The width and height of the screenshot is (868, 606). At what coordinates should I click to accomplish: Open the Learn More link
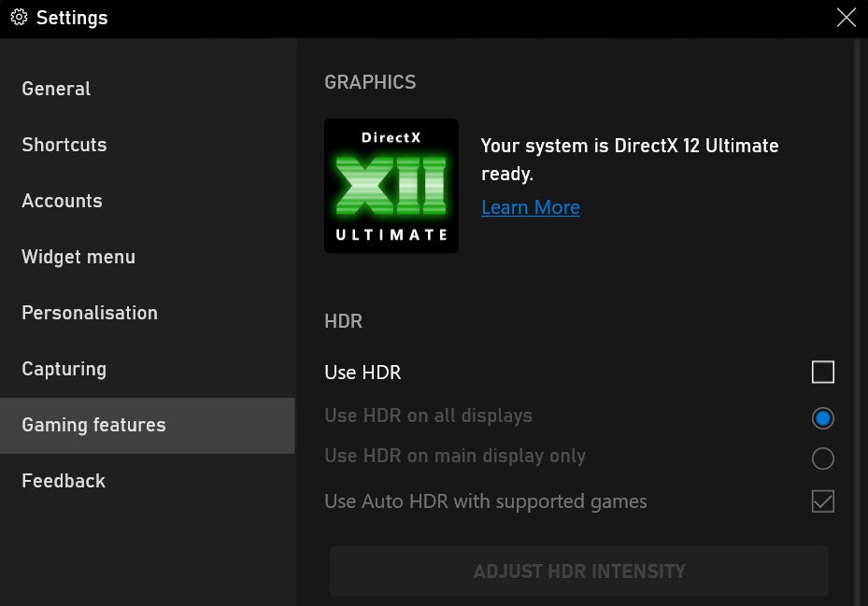coord(530,207)
